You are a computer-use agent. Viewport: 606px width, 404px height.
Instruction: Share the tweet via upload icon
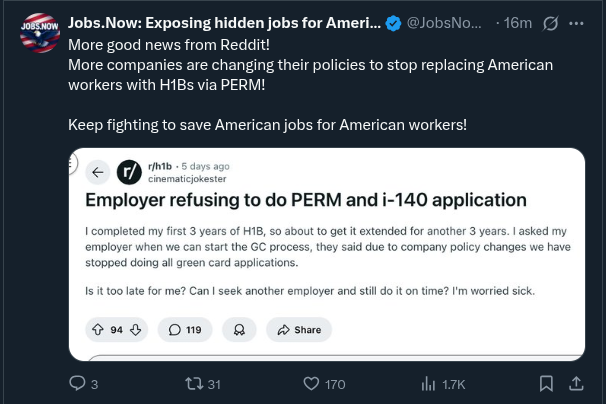(x=576, y=383)
